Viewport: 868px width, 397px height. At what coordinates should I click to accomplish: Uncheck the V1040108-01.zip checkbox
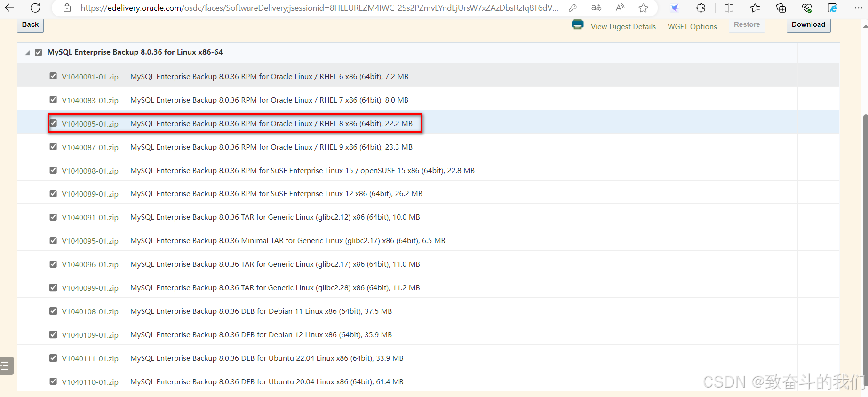(x=53, y=311)
